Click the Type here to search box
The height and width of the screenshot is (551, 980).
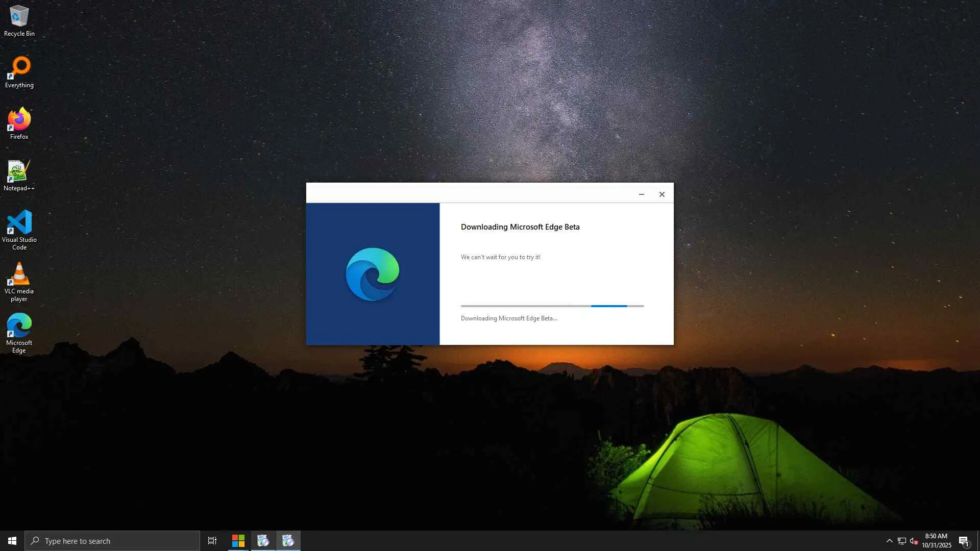point(112,541)
